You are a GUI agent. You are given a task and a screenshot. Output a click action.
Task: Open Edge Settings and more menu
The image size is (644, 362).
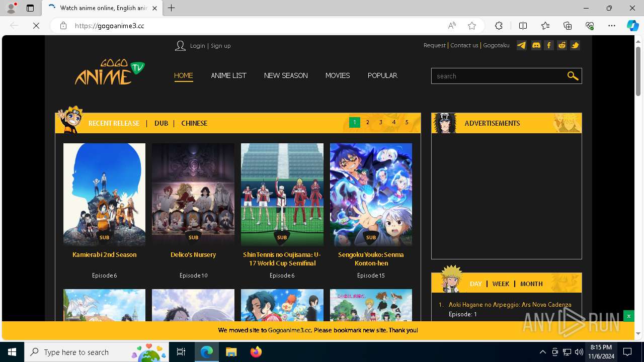click(612, 26)
